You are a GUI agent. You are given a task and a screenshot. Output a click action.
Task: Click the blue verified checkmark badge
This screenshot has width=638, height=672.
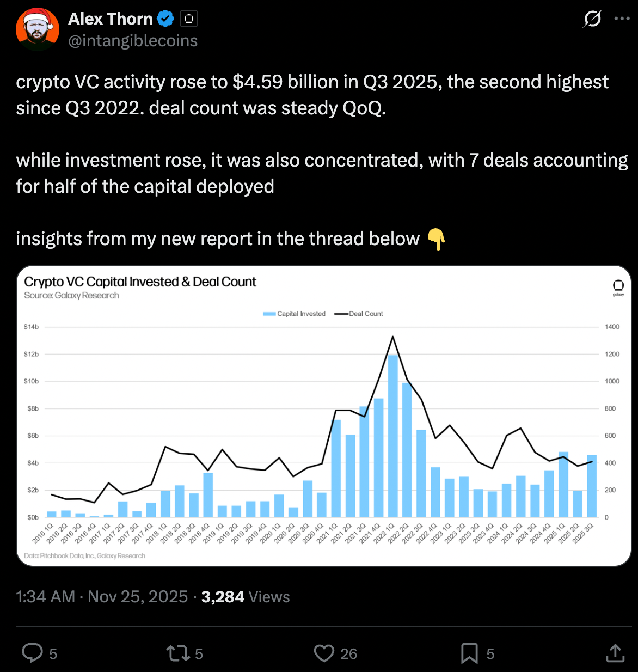[165, 18]
